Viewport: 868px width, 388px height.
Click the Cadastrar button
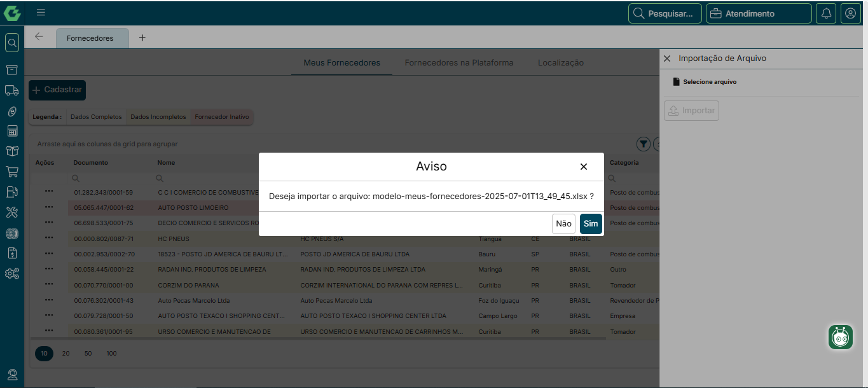click(57, 90)
